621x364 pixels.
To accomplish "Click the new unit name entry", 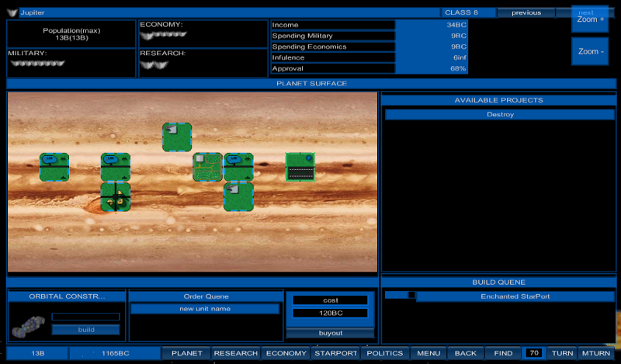I will 205,309.
